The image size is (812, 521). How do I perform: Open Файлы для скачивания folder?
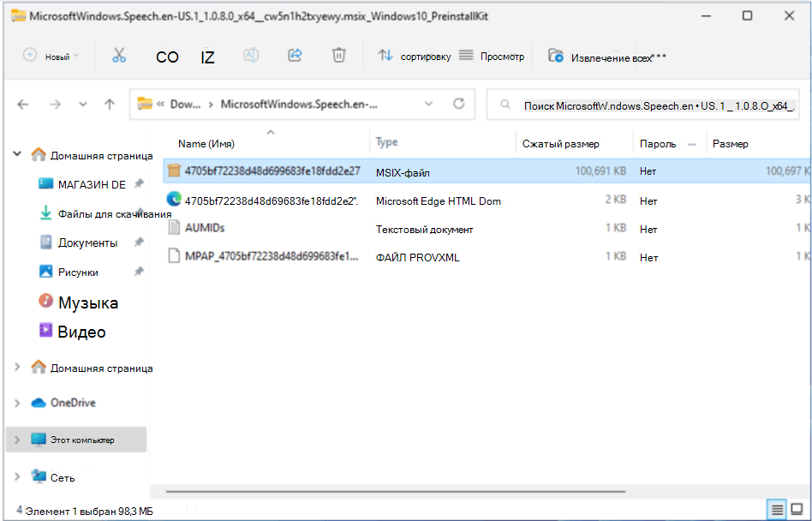click(105, 213)
